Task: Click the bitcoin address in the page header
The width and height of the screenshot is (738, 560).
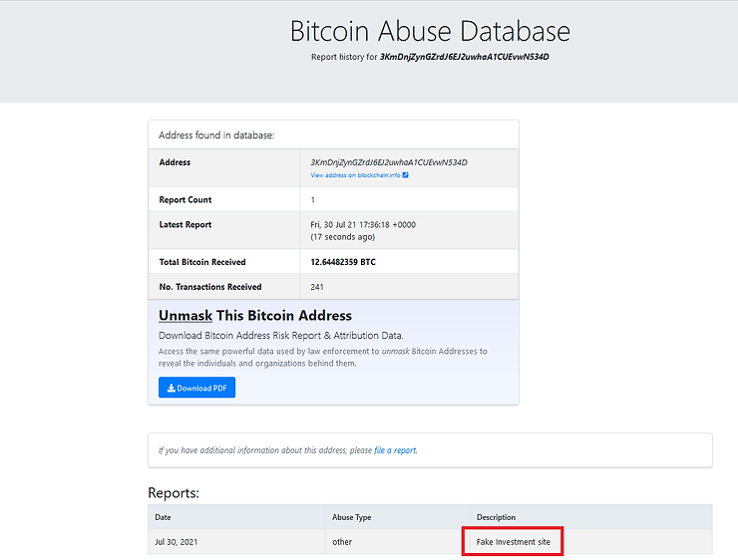Action: click(x=464, y=57)
